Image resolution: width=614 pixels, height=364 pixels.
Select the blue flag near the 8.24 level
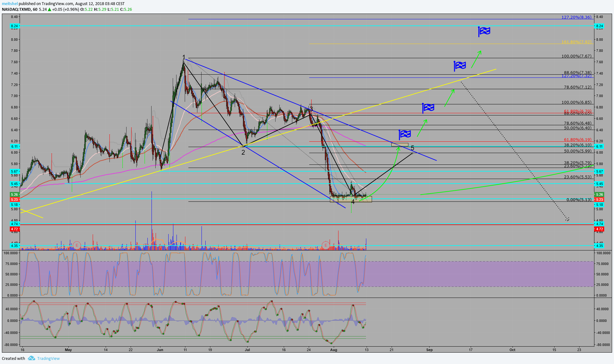tap(484, 31)
